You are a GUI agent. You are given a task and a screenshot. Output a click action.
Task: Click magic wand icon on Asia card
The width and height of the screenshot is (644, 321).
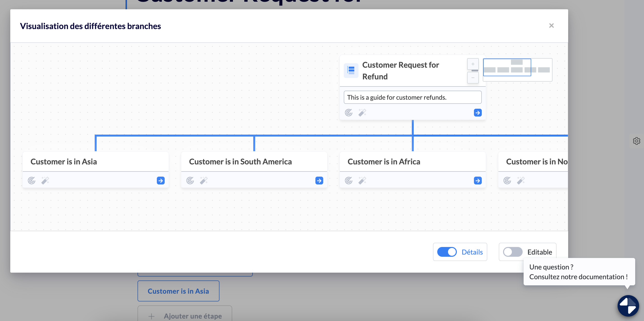(45, 180)
